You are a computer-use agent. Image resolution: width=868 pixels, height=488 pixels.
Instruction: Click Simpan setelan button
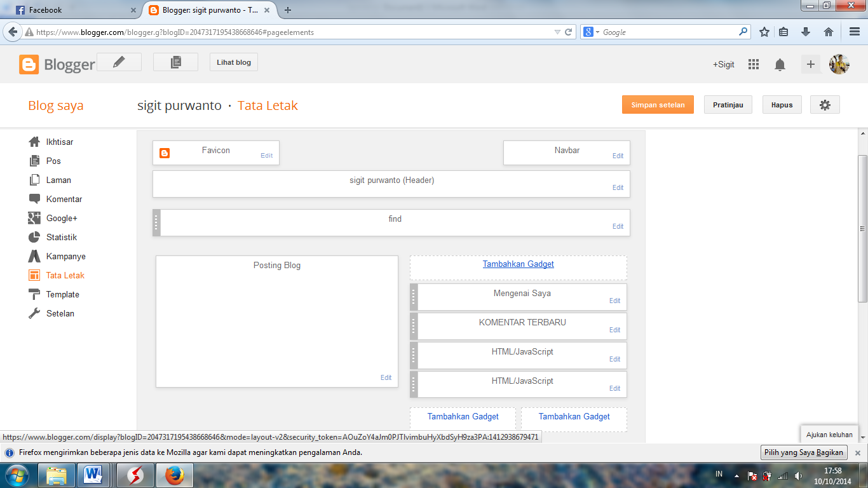click(658, 105)
